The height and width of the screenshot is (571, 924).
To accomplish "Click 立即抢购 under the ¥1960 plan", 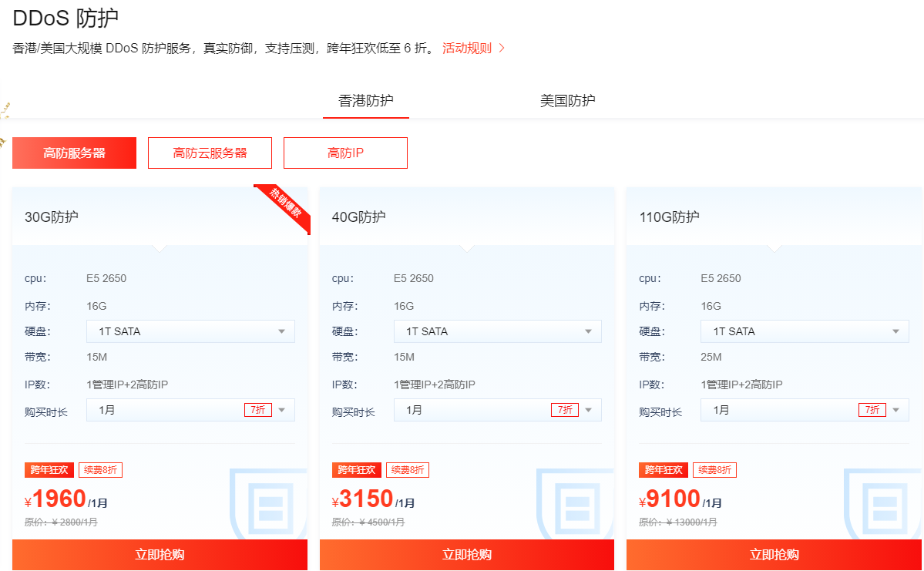I will click(160, 555).
